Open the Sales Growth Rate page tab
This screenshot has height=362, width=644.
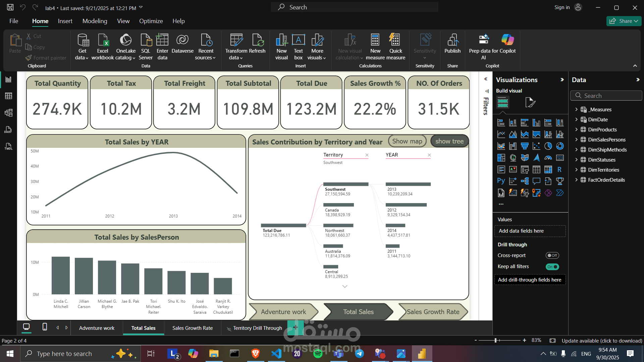[192, 328]
